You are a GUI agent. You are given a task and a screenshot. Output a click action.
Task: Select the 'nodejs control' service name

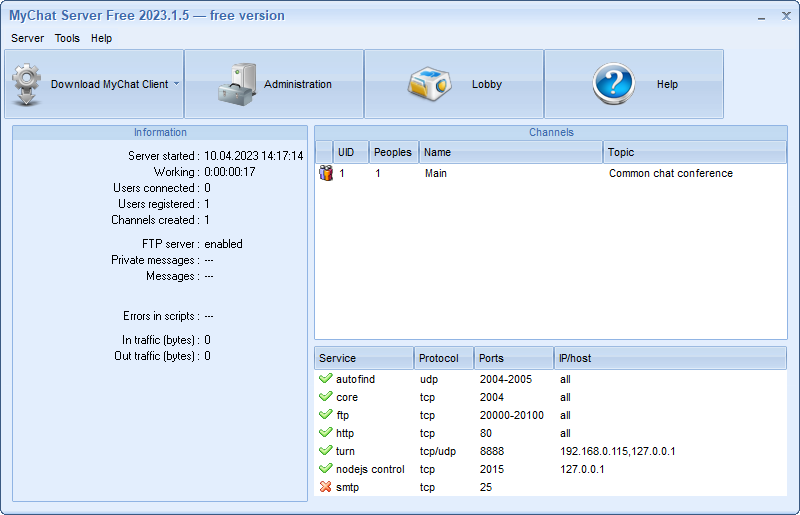pyautogui.click(x=370, y=469)
